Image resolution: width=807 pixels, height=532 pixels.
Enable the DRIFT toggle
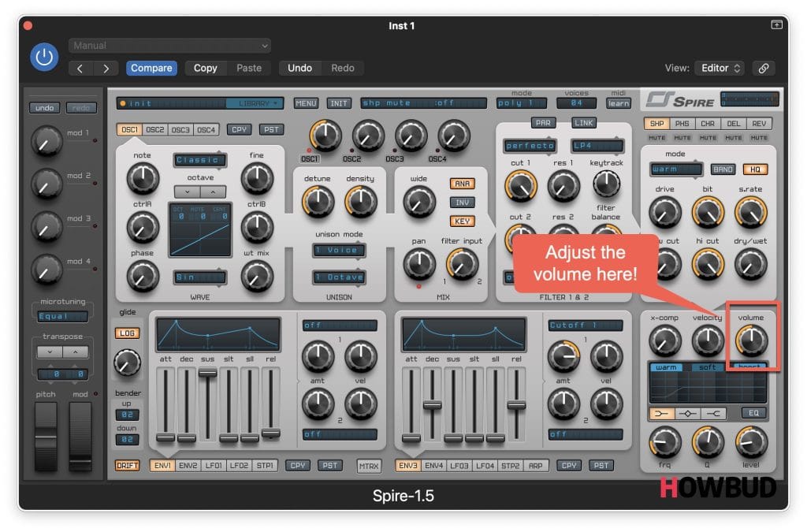click(127, 466)
